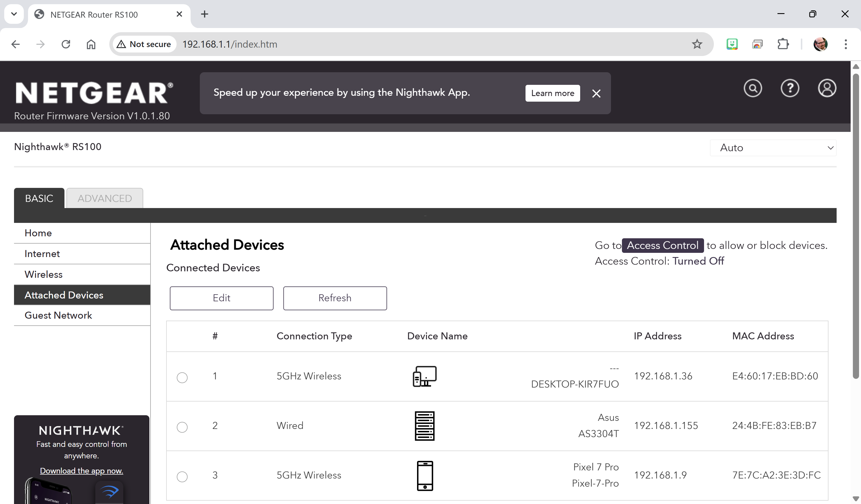Reload the router page

pyautogui.click(x=66, y=44)
